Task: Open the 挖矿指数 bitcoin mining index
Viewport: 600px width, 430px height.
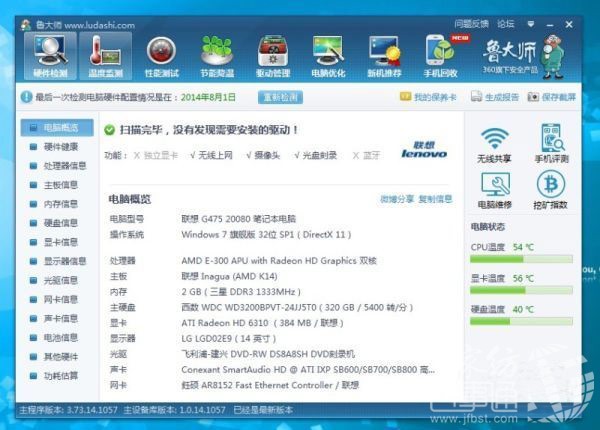Action: (x=550, y=190)
